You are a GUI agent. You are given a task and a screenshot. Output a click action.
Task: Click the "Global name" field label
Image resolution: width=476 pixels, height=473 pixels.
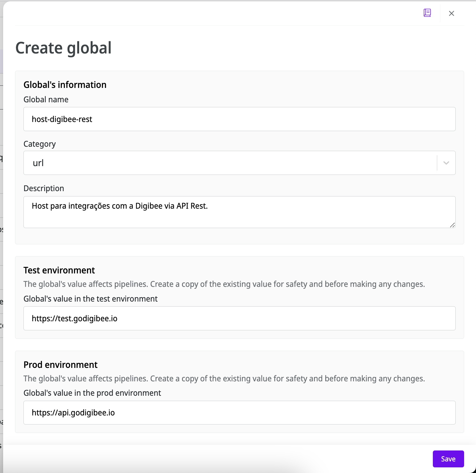46,99
